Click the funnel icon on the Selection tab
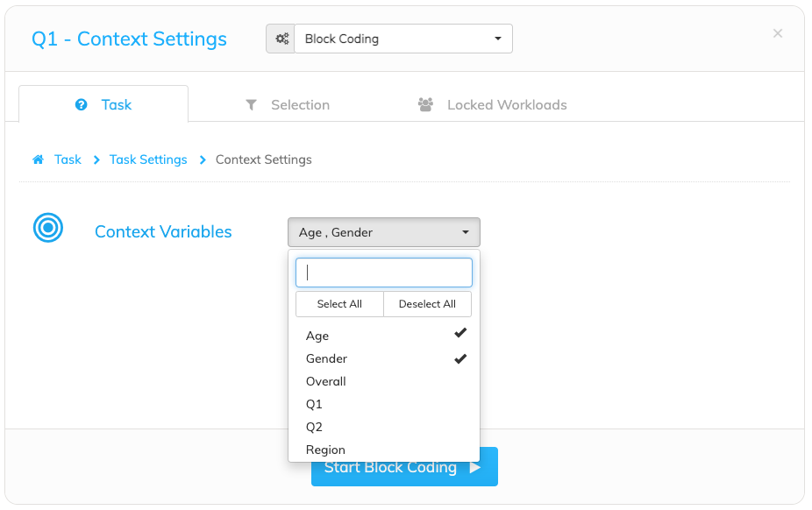812x510 pixels. click(x=251, y=105)
